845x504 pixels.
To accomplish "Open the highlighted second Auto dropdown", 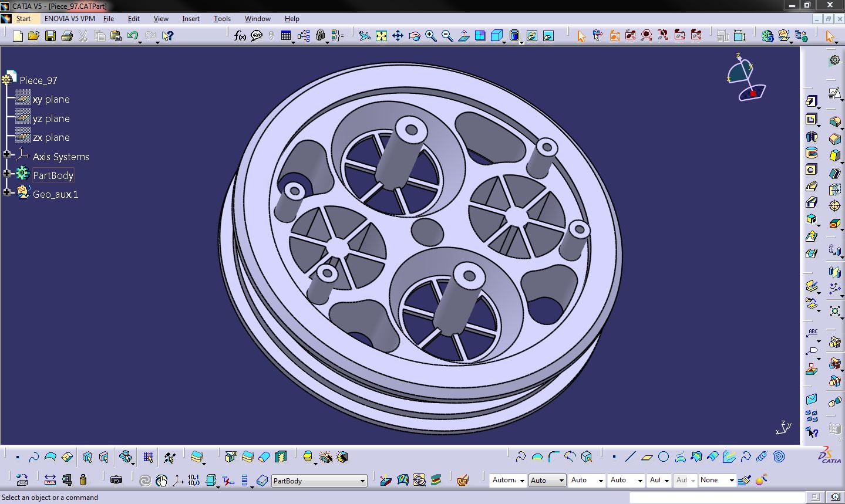I will [x=547, y=481].
